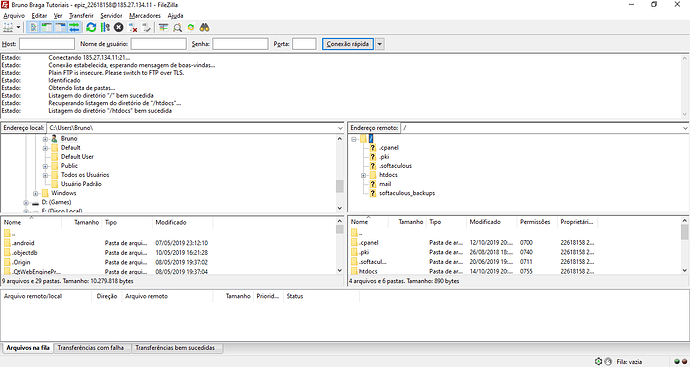The height and width of the screenshot is (367, 690).
Task: Expand the remote htdocs folder
Action: point(363,175)
